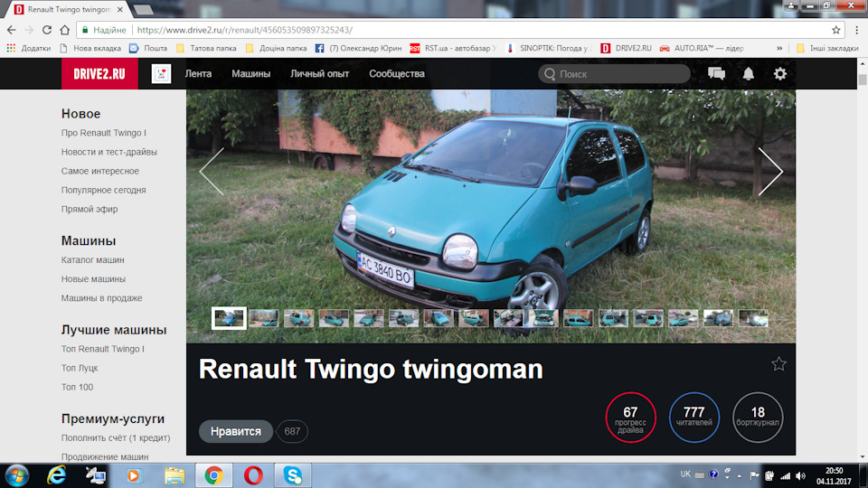
Task: Open Windows Start menu
Action: pos(16,475)
